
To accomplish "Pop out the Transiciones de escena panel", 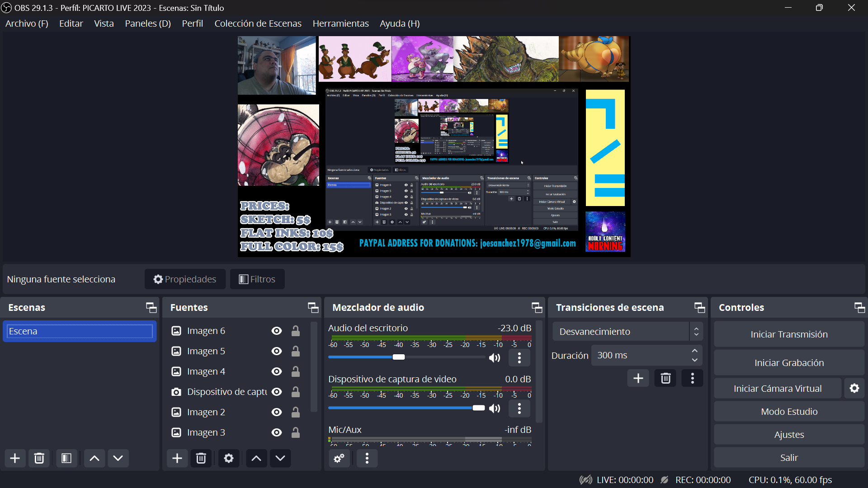I will [x=699, y=308].
